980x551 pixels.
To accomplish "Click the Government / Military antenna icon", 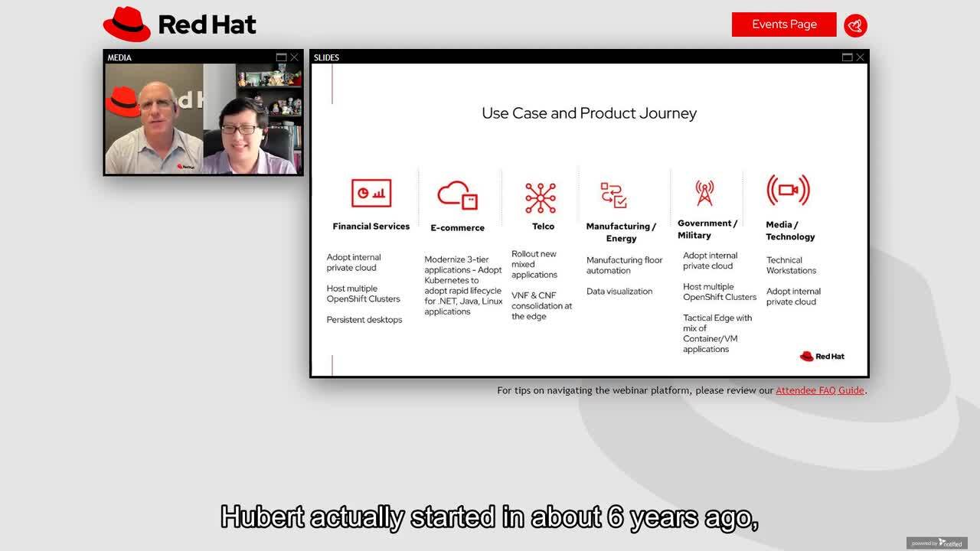I will 704,193.
